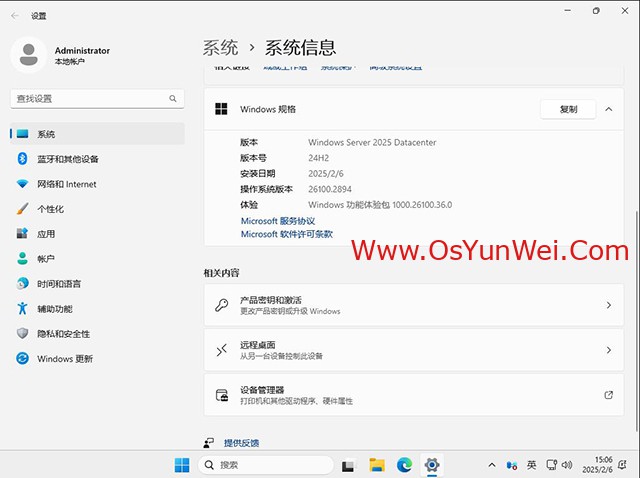Select Windows 更新 in the sidebar
Screen dimensions: 640x478
[x=98, y=358]
